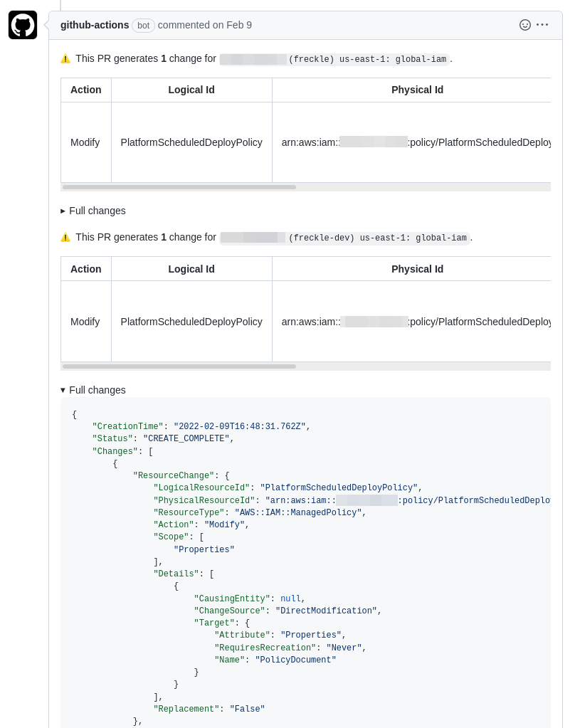Click the GitHub octocat logo in the avatar

click(22, 24)
